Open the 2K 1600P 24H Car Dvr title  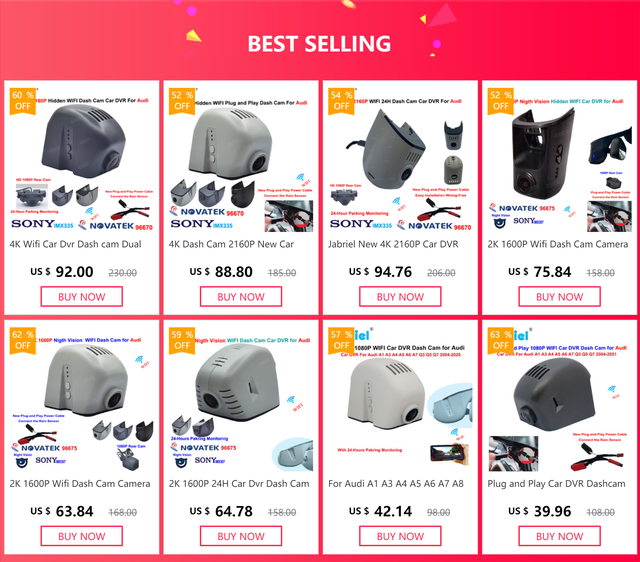pyautogui.click(x=239, y=484)
